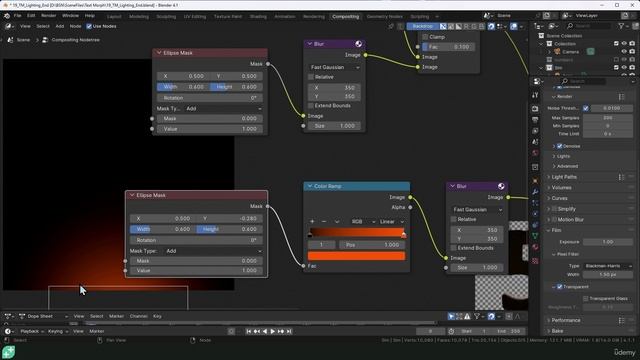The height and width of the screenshot is (360, 640).
Task: Click the Blender logo in menu bar
Action: 7,16
